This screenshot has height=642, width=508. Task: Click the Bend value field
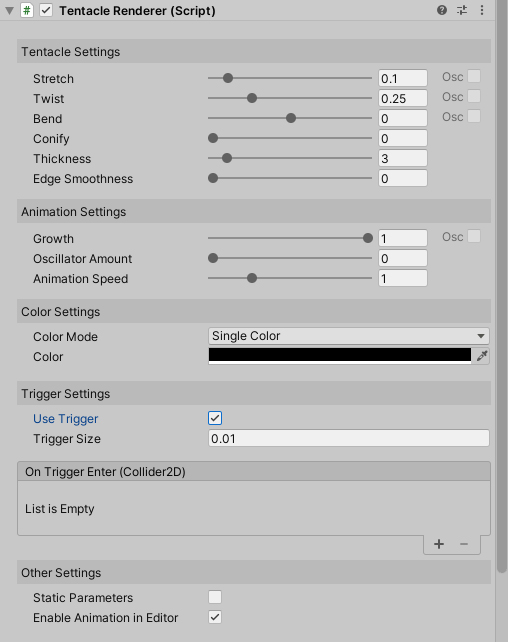click(x=403, y=118)
